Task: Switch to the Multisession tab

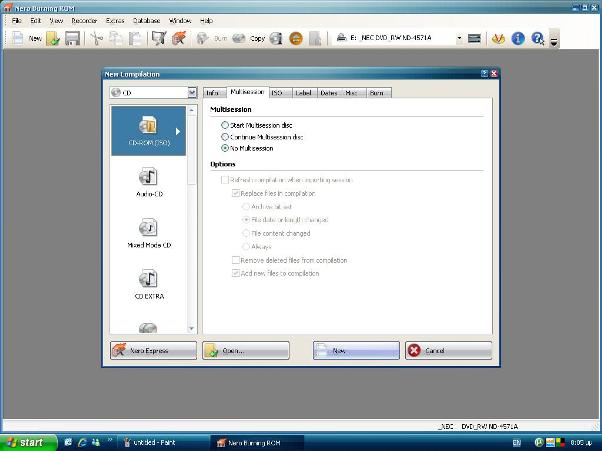Action: [x=247, y=92]
